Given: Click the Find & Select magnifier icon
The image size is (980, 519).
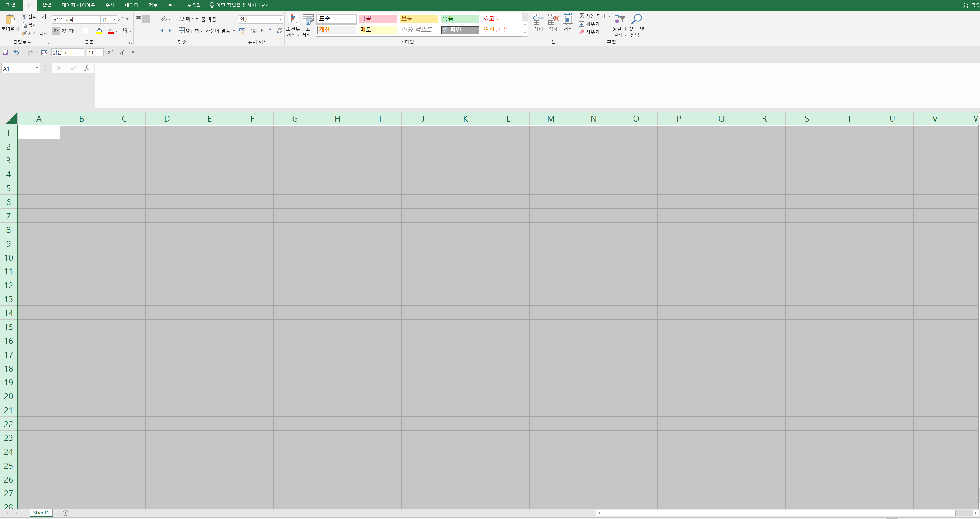Looking at the screenshot, I should (636, 19).
